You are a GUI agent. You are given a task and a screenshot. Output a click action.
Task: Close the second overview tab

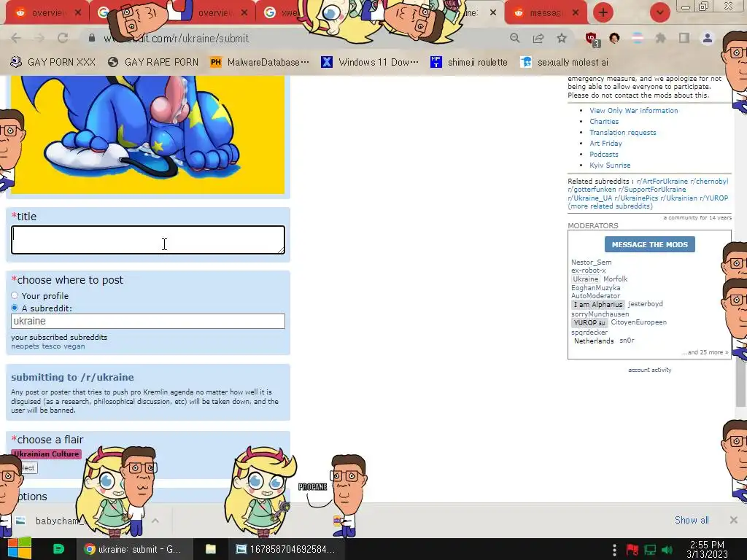244,13
